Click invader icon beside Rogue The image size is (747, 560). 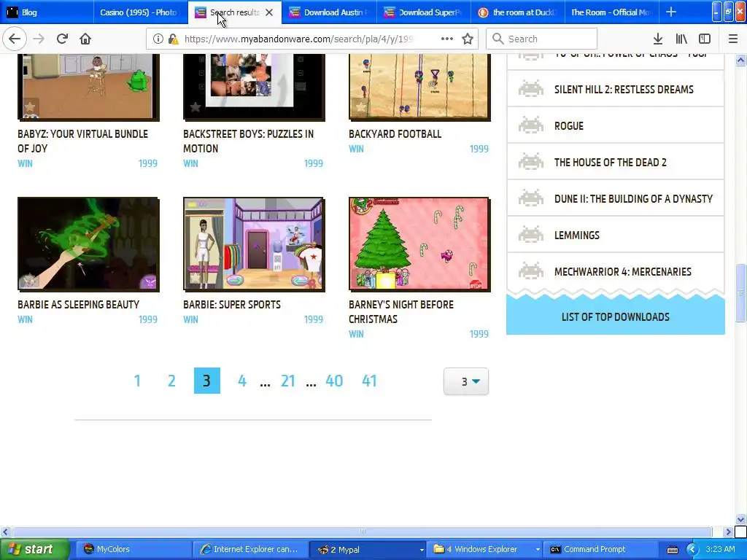coord(531,125)
